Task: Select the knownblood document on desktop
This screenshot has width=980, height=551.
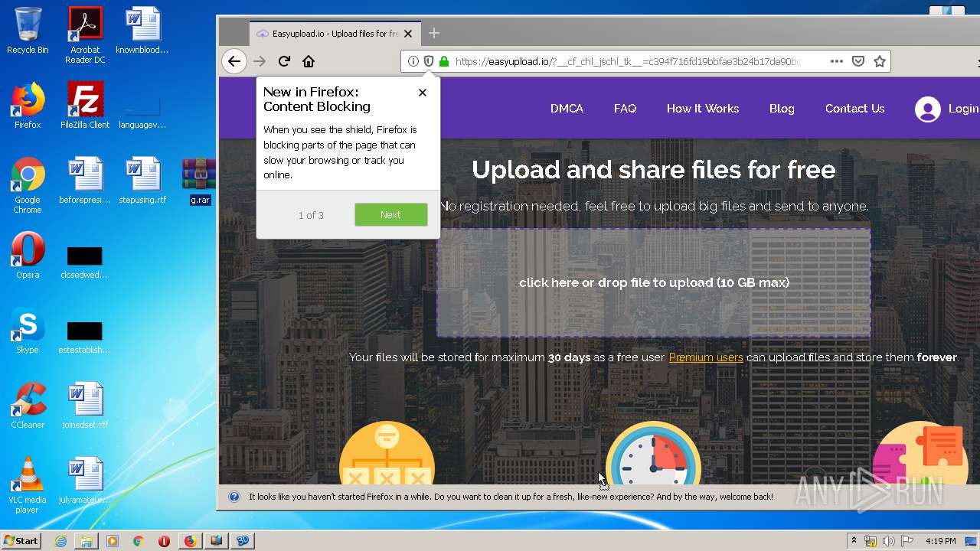Action: point(142,31)
